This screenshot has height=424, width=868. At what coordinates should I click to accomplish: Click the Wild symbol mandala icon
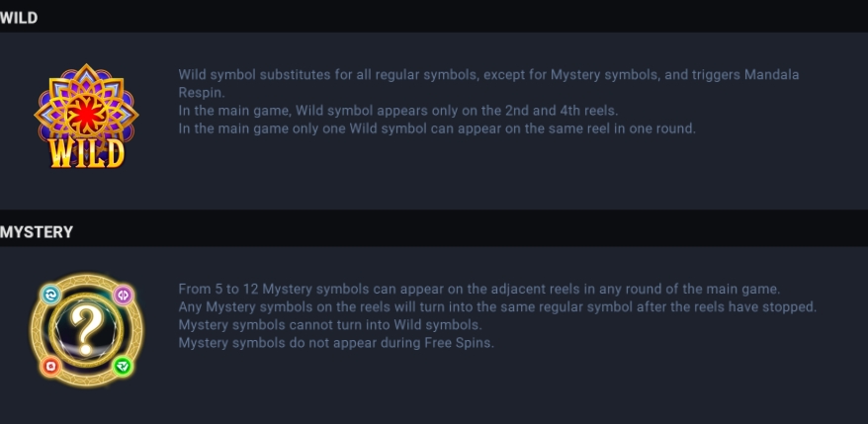86,117
